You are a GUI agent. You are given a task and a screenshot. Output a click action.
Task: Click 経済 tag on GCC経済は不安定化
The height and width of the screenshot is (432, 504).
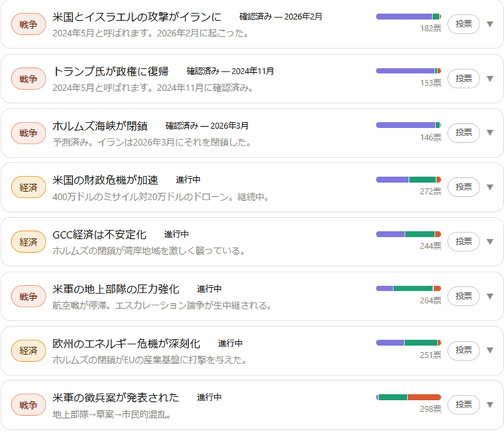pos(28,242)
